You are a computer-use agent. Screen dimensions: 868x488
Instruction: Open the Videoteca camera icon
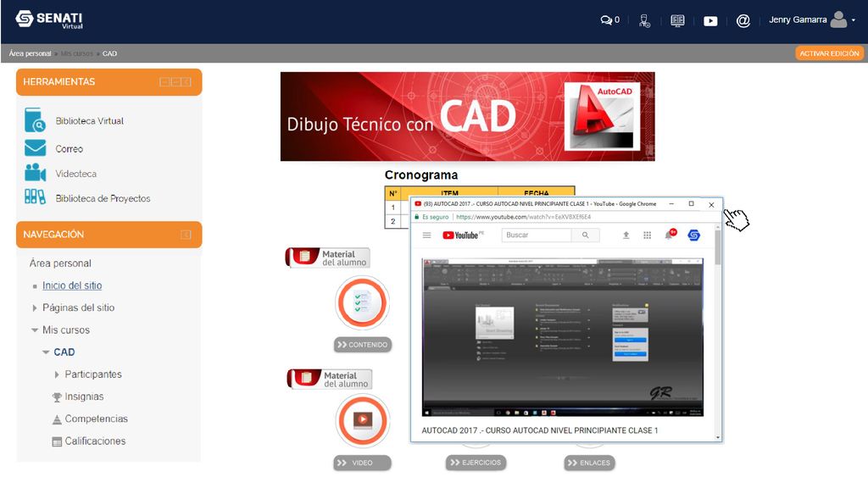pyautogui.click(x=35, y=173)
